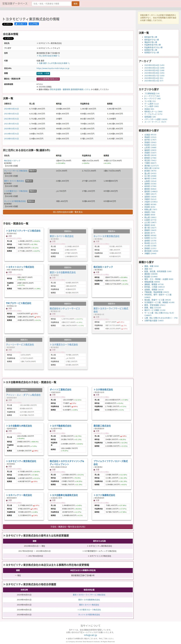Open 増益率が高い順 ranking link
This screenshot has height=644, width=181.
coord(151,42)
